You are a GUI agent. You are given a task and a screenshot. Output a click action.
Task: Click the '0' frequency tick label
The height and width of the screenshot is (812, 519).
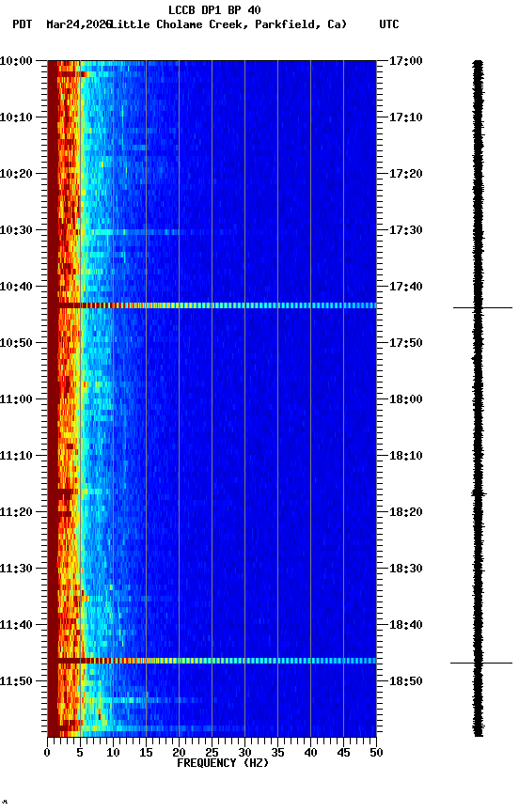[x=48, y=754]
